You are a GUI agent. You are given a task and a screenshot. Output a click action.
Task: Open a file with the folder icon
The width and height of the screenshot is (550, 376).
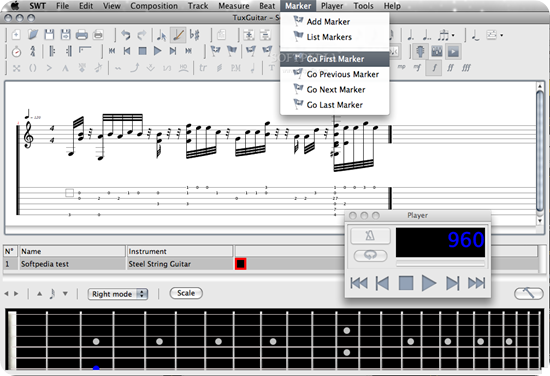[33, 35]
